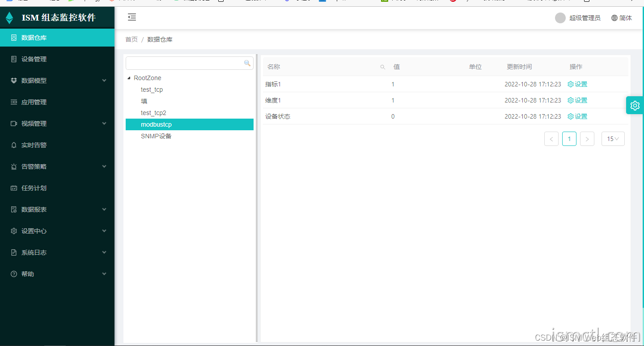The height and width of the screenshot is (346, 644).
Task: Select test_tcp tree node
Action: (x=152, y=90)
